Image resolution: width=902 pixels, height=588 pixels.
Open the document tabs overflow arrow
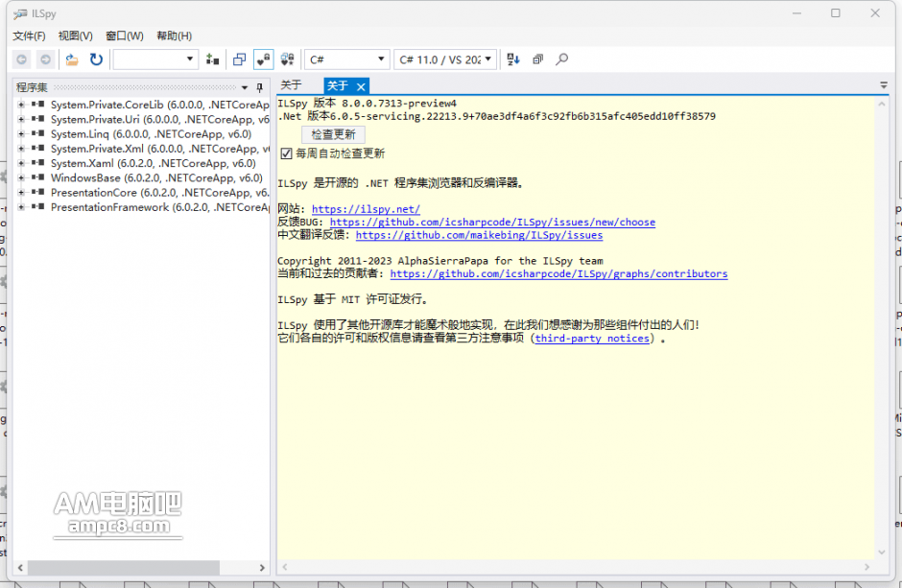884,85
